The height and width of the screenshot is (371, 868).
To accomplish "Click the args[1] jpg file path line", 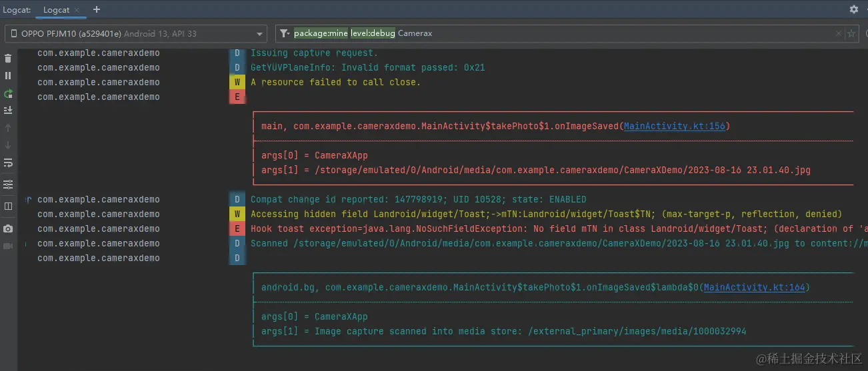I will pyautogui.click(x=535, y=170).
